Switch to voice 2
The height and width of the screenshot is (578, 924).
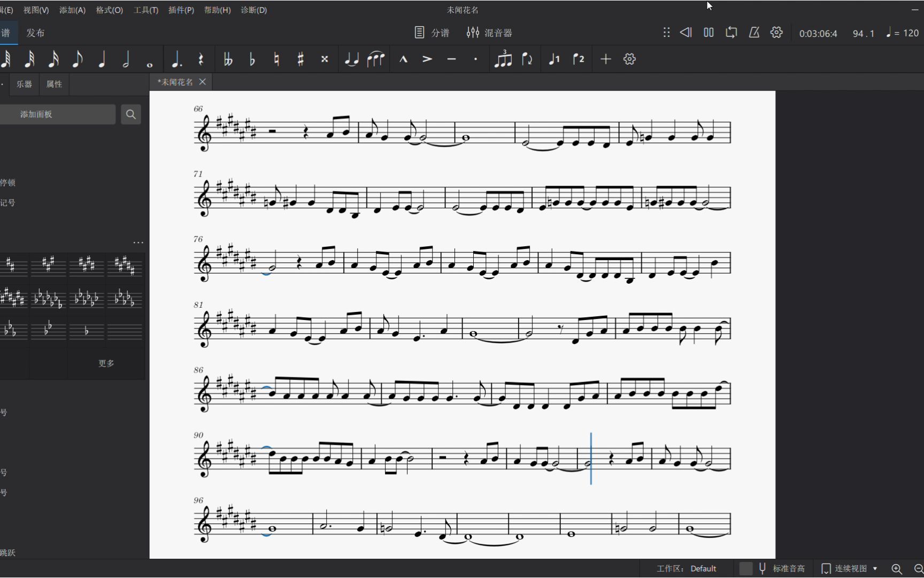579,59
